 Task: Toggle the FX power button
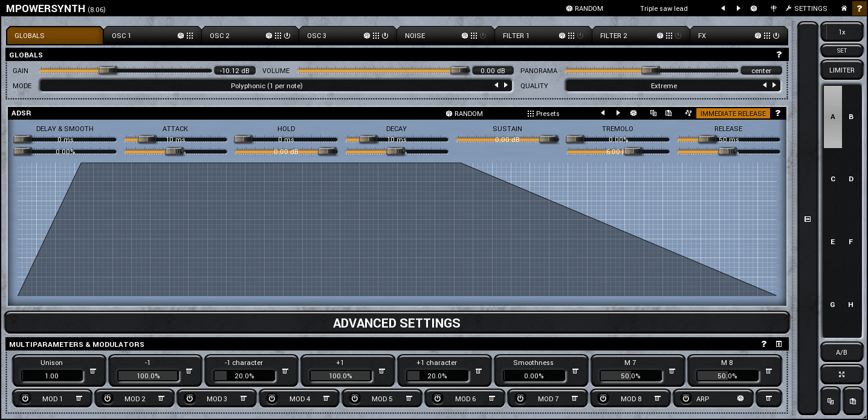[776, 36]
